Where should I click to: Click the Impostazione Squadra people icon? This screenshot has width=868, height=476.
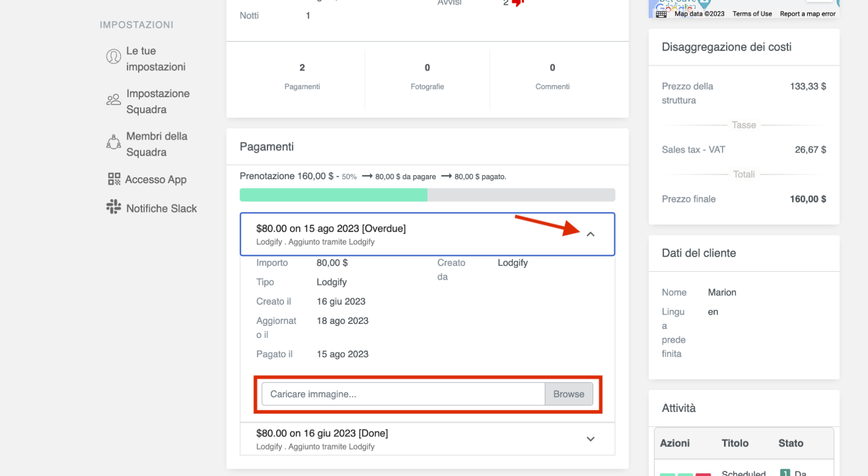tap(114, 100)
